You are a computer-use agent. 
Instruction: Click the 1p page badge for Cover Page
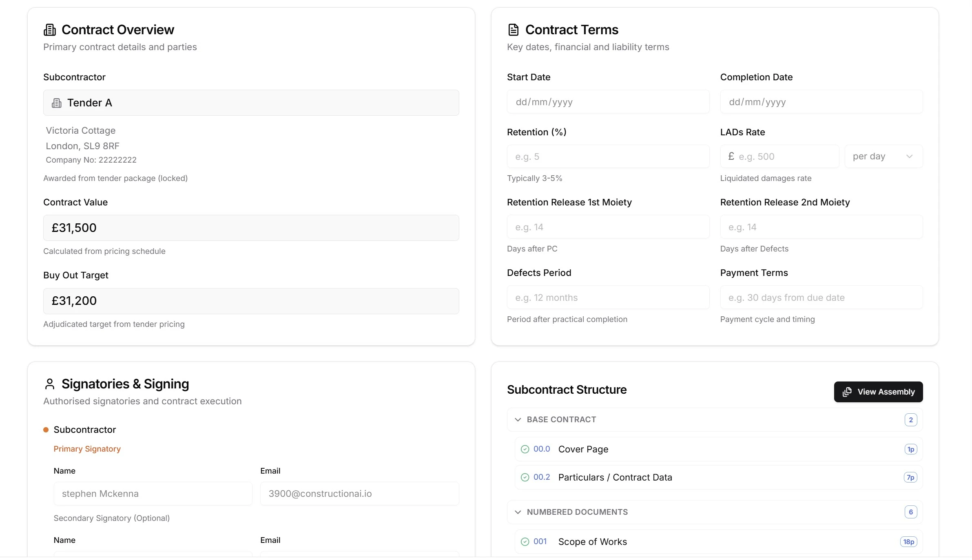pyautogui.click(x=911, y=449)
